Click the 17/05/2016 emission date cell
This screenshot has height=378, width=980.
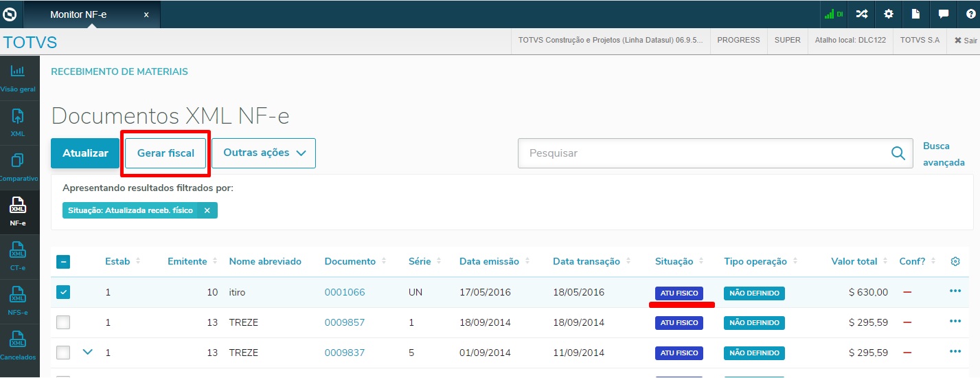(485, 292)
